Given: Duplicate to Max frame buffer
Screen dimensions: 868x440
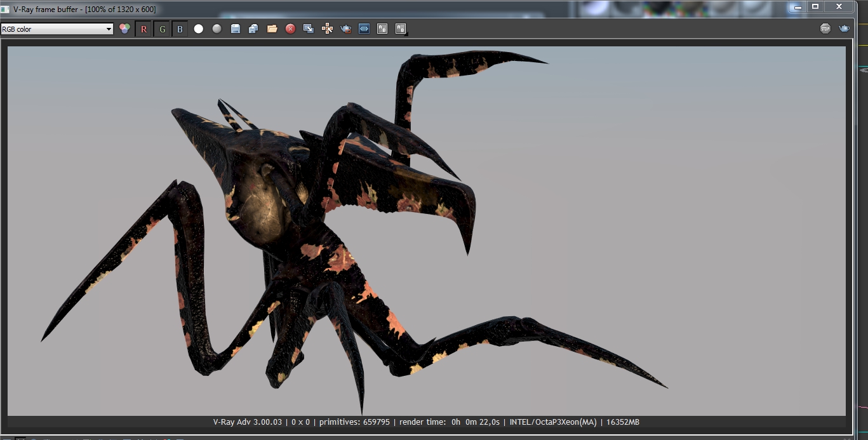Looking at the screenshot, I should pyautogui.click(x=309, y=29).
